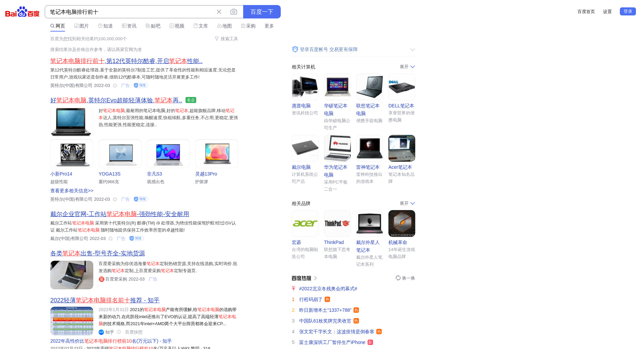Open the 设置 link
Screen dimensions: 644x349
point(607,11)
